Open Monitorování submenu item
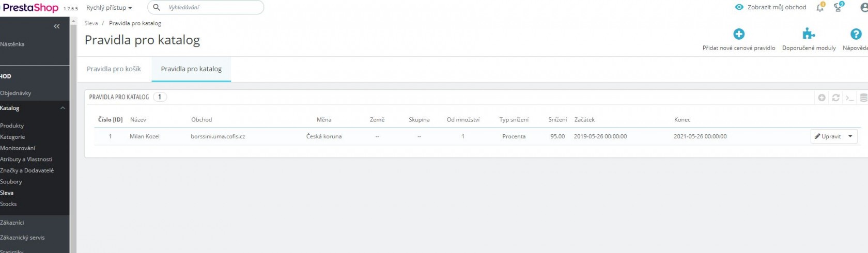The width and height of the screenshot is (868, 253). pos(18,148)
